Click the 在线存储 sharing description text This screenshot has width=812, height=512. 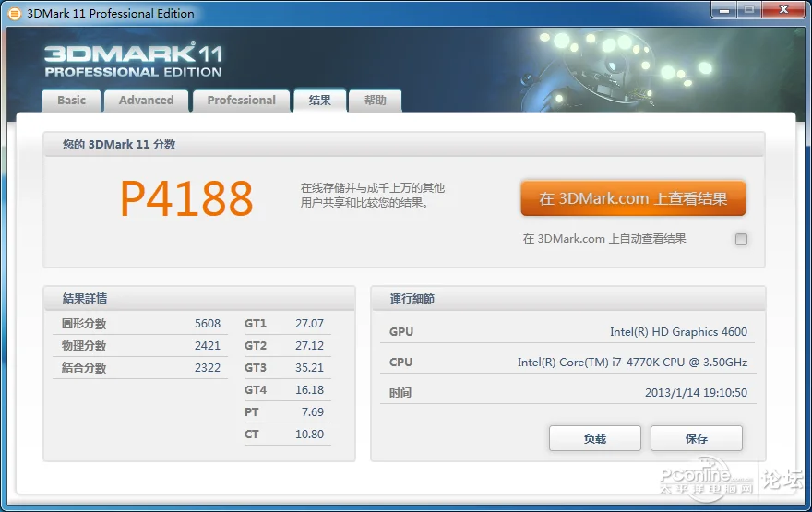(x=373, y=196)
